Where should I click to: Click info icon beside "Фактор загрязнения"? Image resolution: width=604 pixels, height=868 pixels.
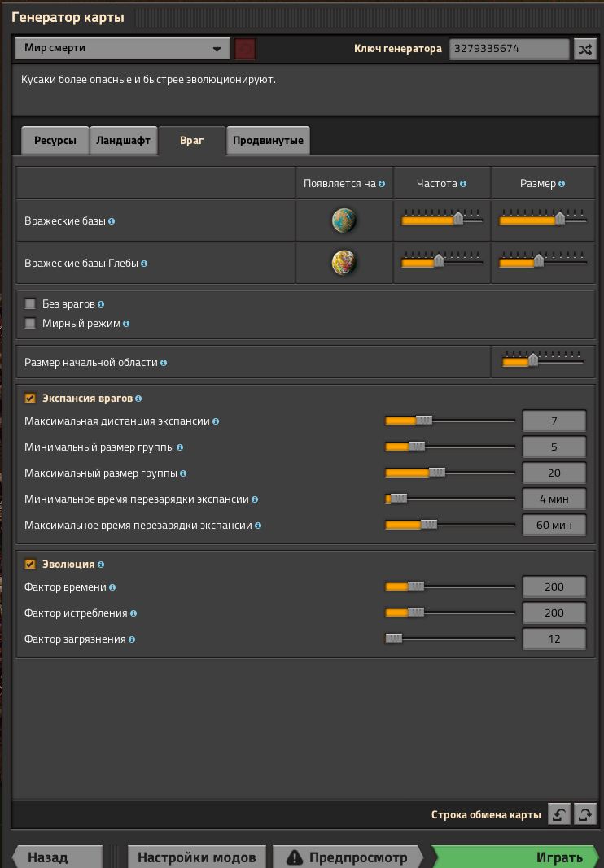tap(131, 639)
